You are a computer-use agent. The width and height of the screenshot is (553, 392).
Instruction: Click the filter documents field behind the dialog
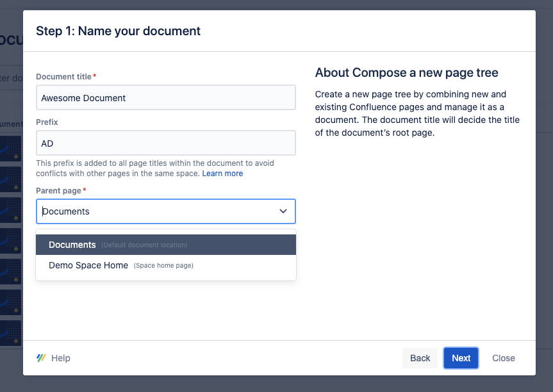(x=11, y=78)
